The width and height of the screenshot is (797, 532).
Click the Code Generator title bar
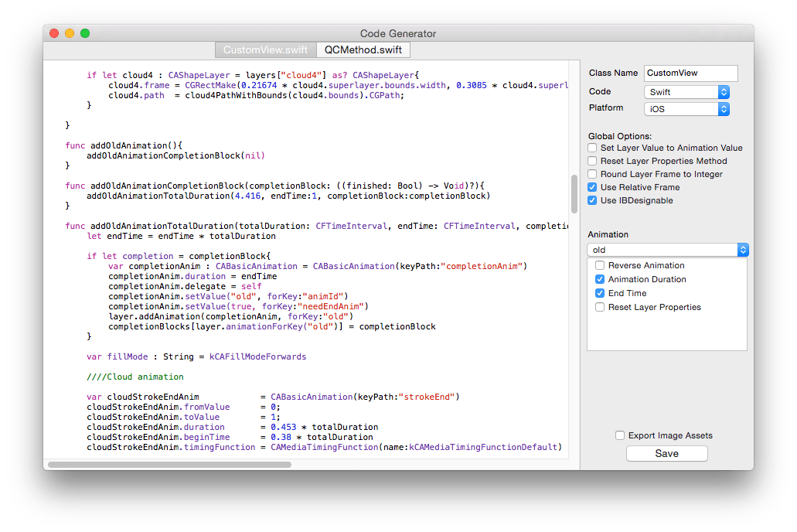(399, 33)
